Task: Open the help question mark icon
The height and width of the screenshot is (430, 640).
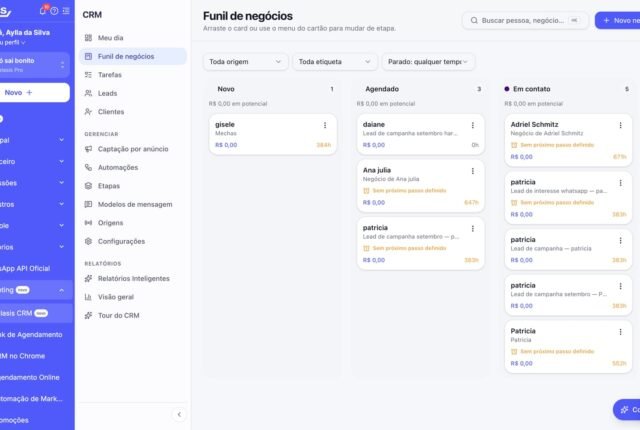Action: click(x=54, y=11)
